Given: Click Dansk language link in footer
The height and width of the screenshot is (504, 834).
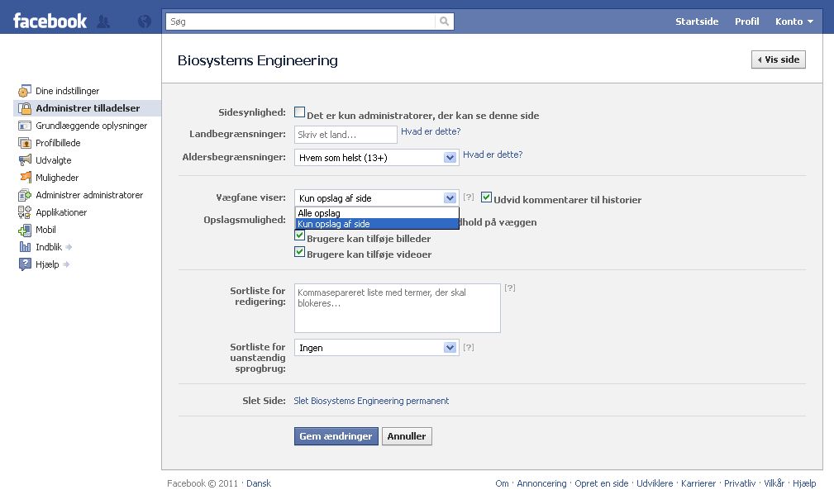Looking at the screenshot, I should click(259, 483).
